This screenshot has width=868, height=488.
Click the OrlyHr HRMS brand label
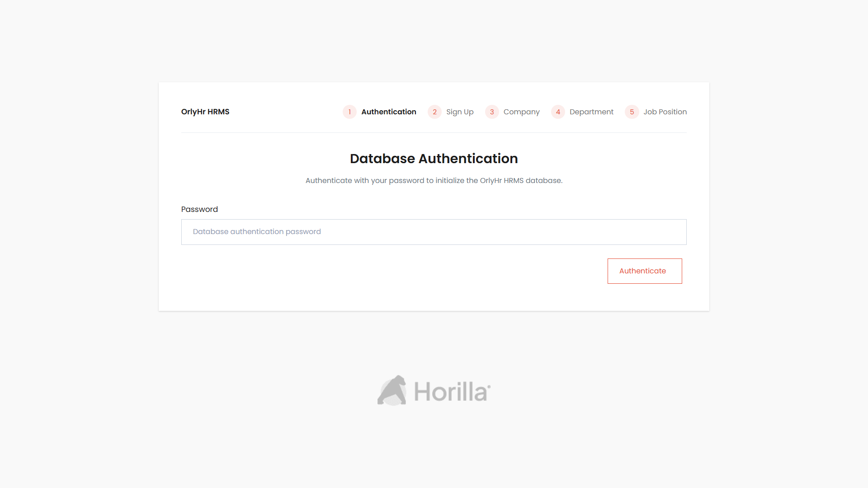(x=205, y=112)
